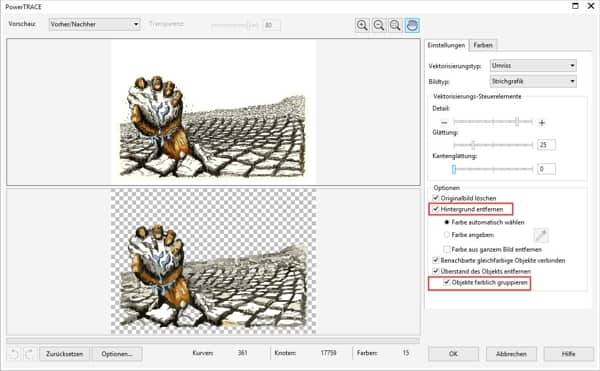
Task: Expand the Vektorisierungstyp Umriss dropdown
Action: (x=533, y=65)
